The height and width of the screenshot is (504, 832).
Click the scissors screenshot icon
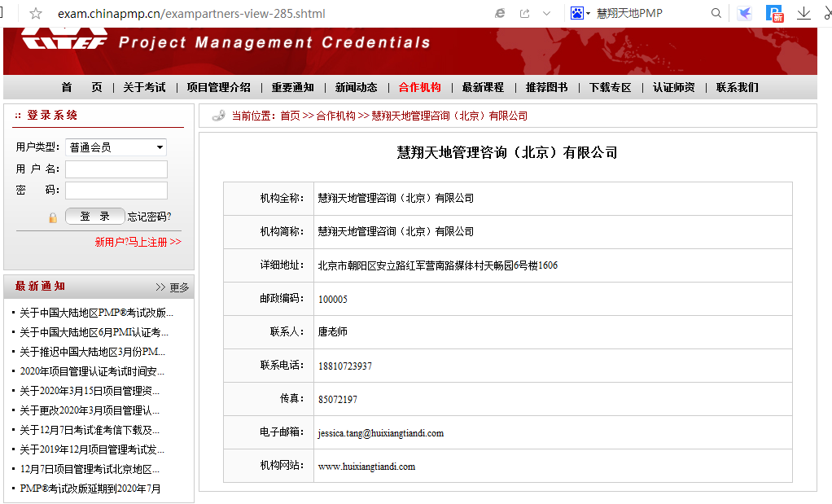click(x=827, y=13)
